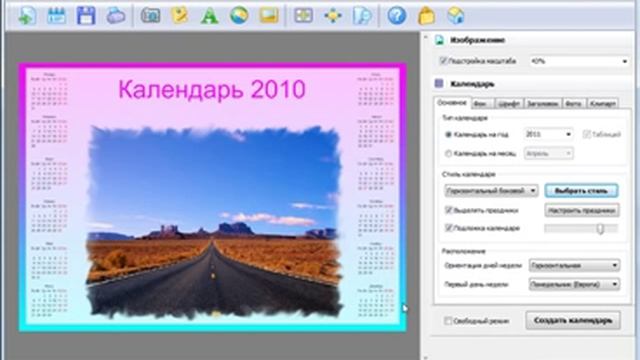Select the desert road photo on canvas

[213, 222]
